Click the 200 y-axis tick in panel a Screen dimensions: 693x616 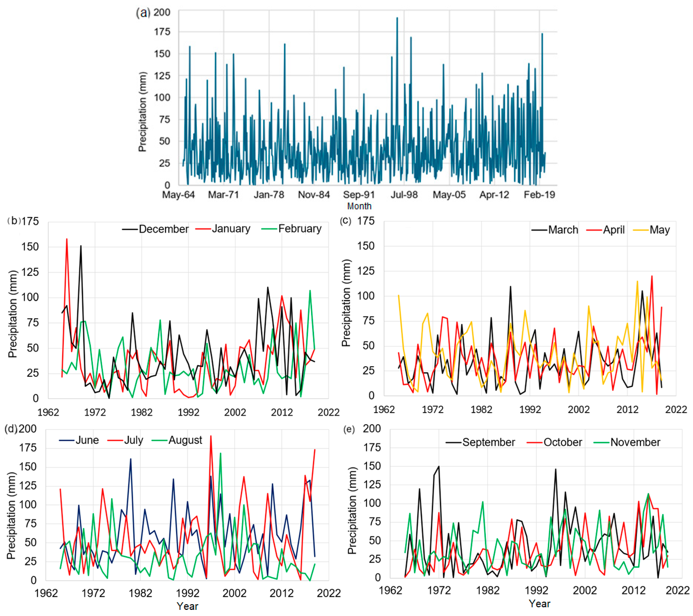(x=162, y=12)
